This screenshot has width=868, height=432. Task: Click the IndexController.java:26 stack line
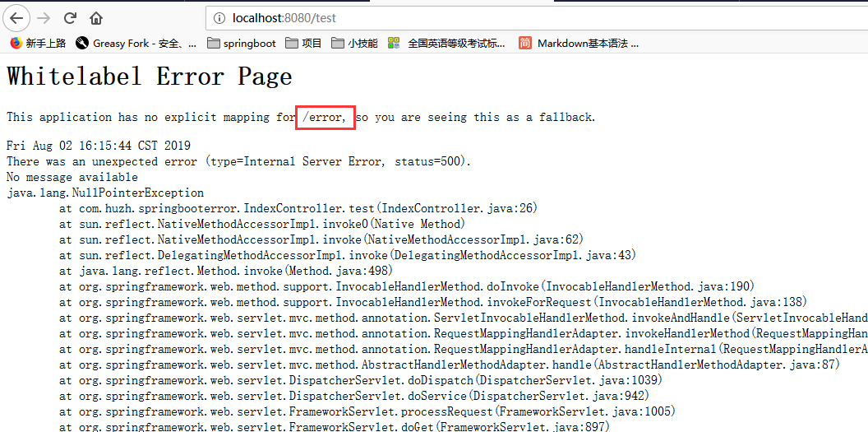click(x=298, y=209)
